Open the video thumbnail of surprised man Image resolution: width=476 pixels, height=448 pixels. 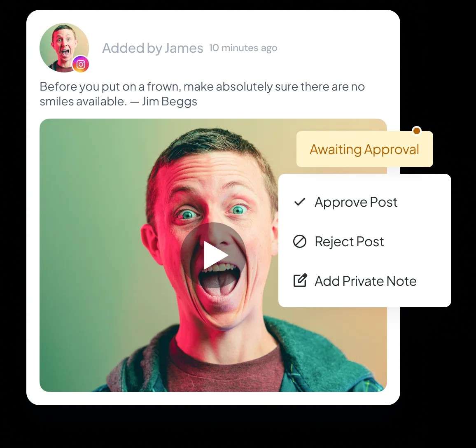point(213,255)
